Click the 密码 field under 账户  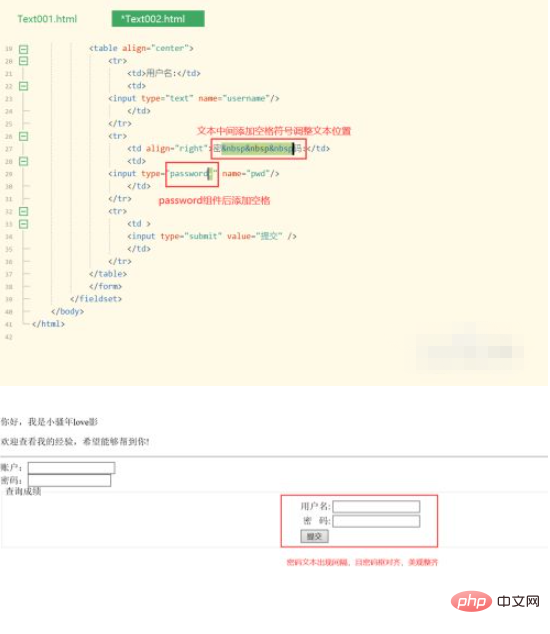click(x=70, y=480)
